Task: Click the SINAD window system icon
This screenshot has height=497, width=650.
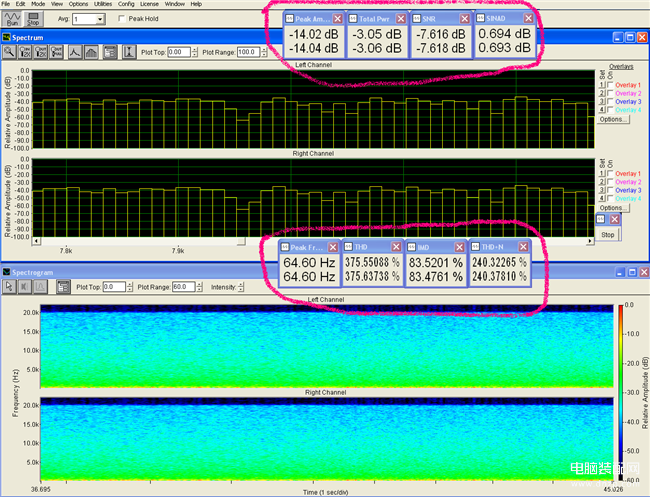Action: click(x=480, y=18)
